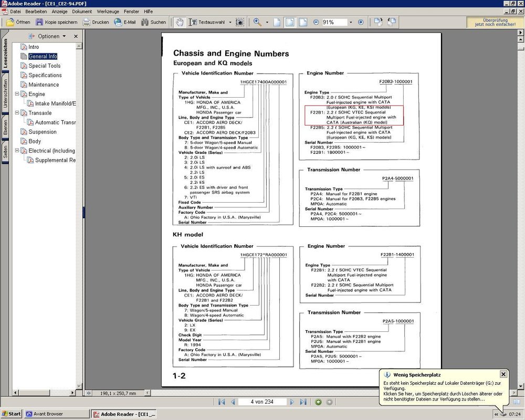This screenshot has width=525, height=420.
Task: Open the Textauswahl tool dropdown arrow
Action: pos(230,23)
